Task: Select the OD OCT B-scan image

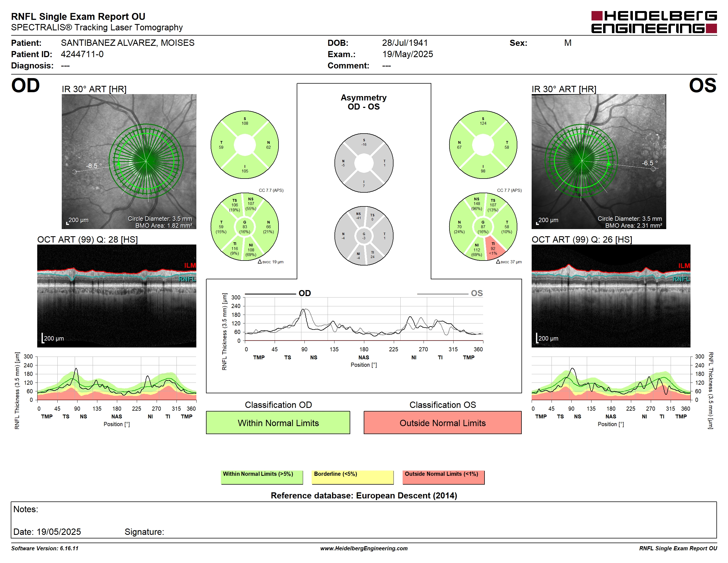Action: point(117,296)
